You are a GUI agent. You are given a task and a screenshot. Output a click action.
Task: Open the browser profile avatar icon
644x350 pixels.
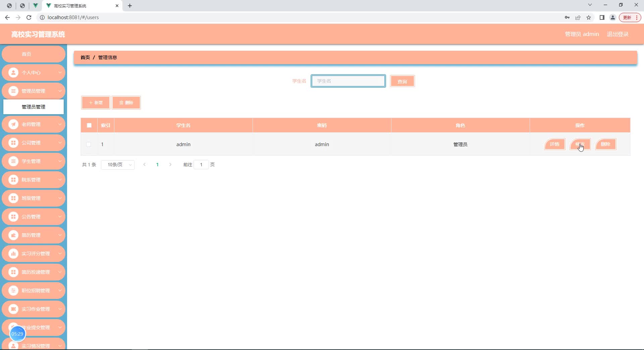[x=613, y=17]
